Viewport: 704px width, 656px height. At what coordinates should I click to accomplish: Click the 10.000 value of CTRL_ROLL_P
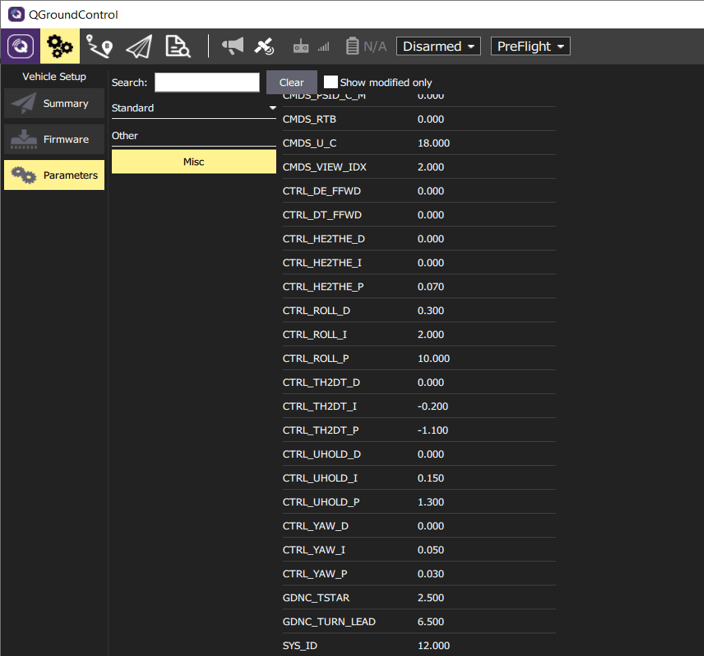434,358
